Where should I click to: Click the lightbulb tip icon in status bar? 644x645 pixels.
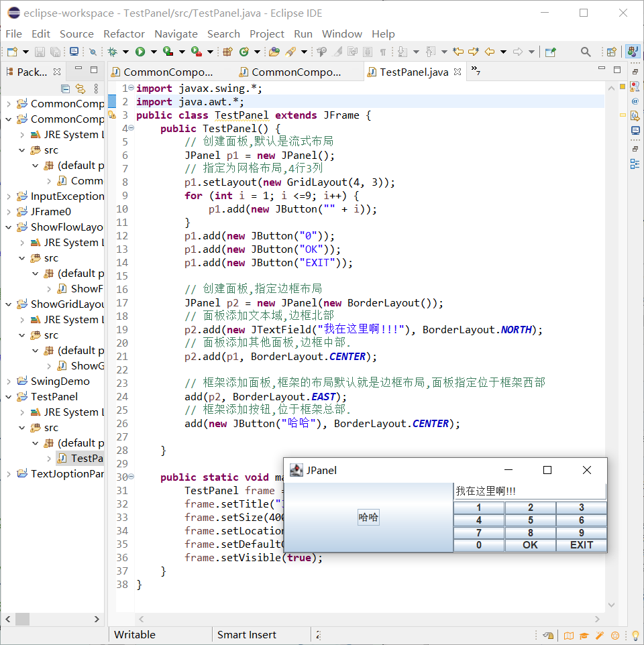[635, 635]
